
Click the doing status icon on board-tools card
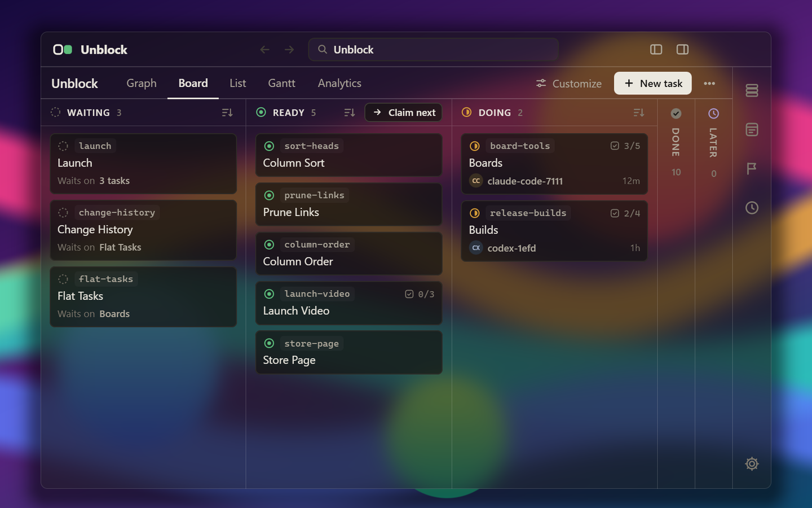point(475,146)
